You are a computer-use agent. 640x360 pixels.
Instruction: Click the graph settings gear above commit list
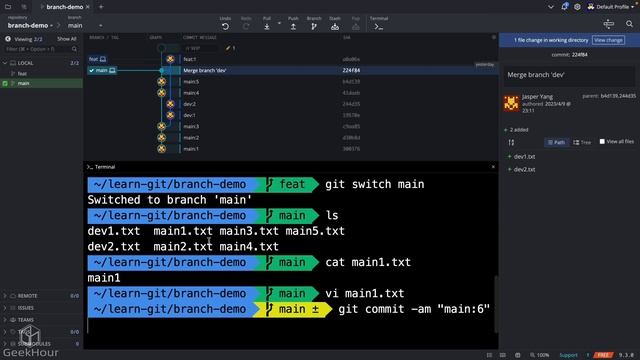pyautogui.click(x=493, y=37)
